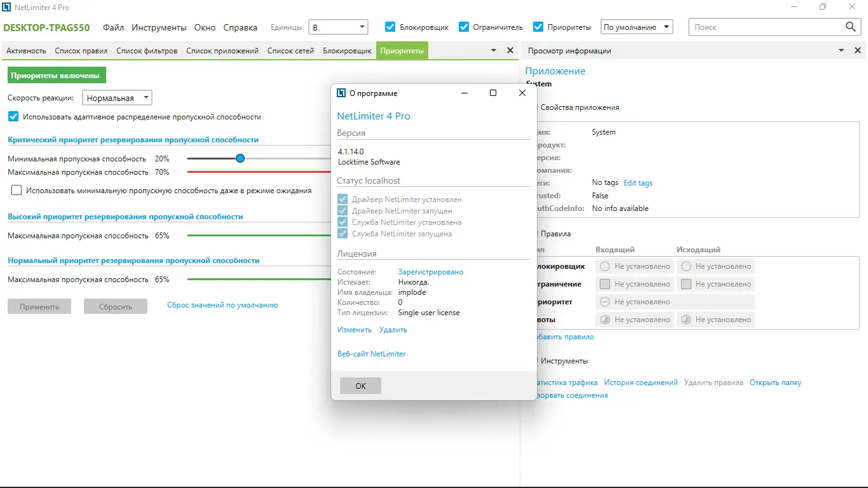Close the О программе dialog
The width and height of the screenshot is (868, 488).
click(522, 93)
